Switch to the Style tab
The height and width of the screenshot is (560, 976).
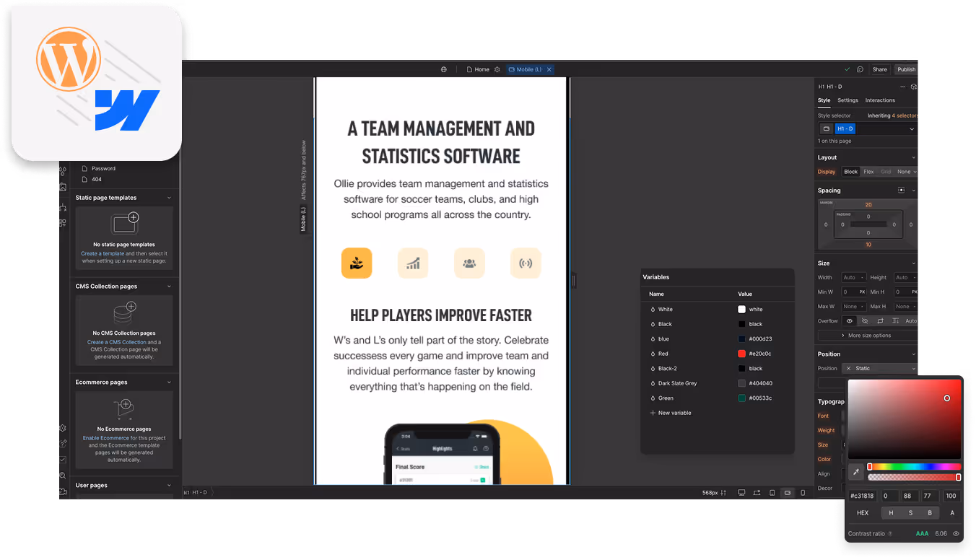pos(824,100)
